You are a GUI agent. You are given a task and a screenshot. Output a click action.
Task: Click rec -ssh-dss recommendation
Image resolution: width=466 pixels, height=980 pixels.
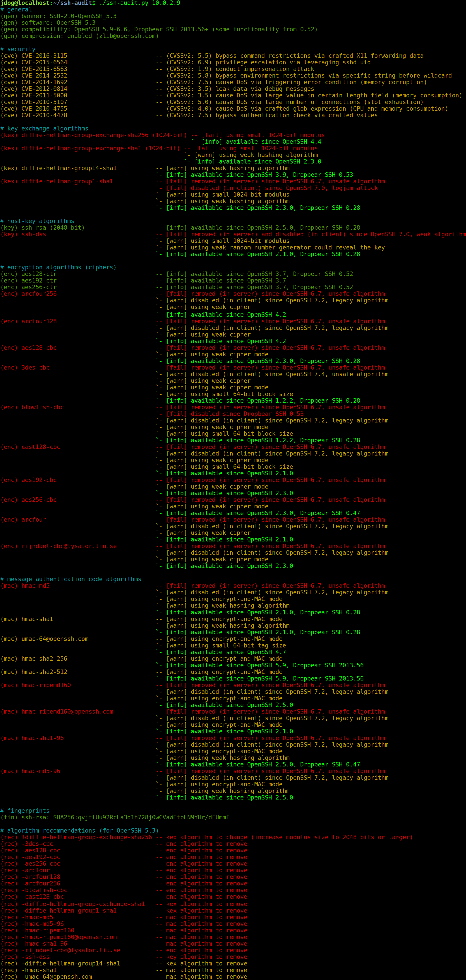tap(124, 957)
